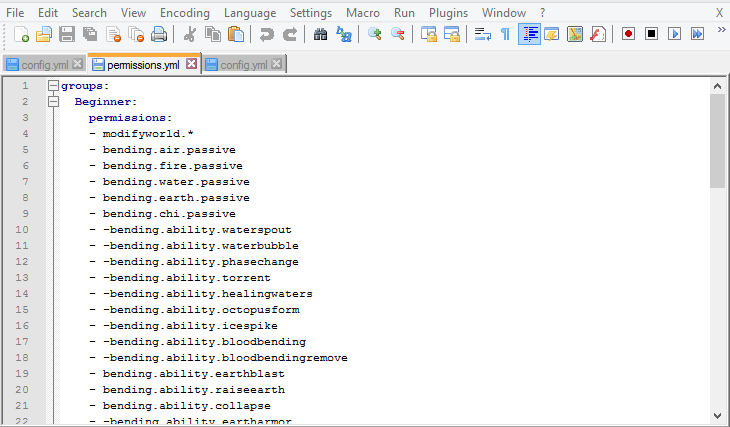Click the X at menu bar right
The width and height of the screenshot is (730, 427).
pyautogui.click(x=720, y=13)
